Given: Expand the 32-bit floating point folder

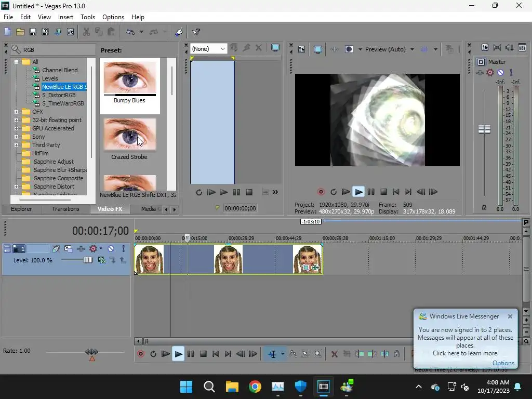Looking at the screenshot, I should click(x=16, y=120).
